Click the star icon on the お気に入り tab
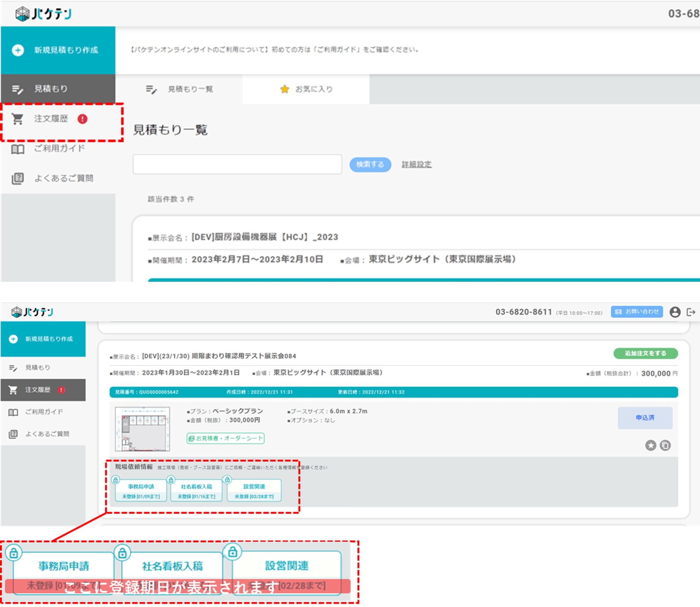 pos(284,89)
